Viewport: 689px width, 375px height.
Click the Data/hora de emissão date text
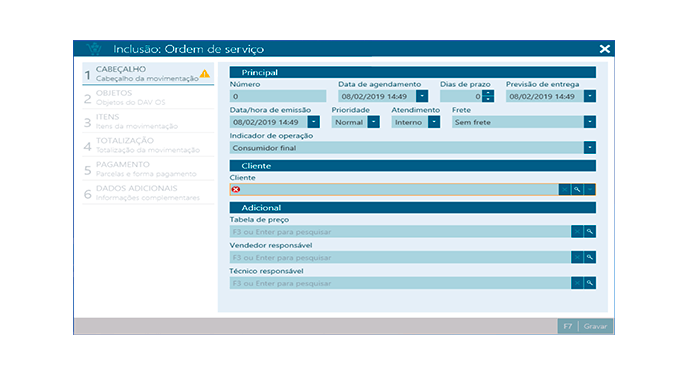point(266,122)
